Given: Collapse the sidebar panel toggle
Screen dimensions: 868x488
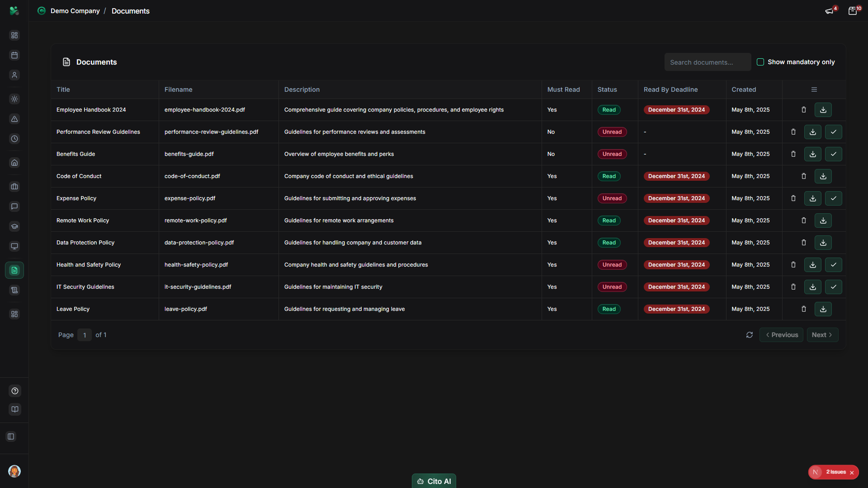Looking at the screenshot, I should (11, 436).
